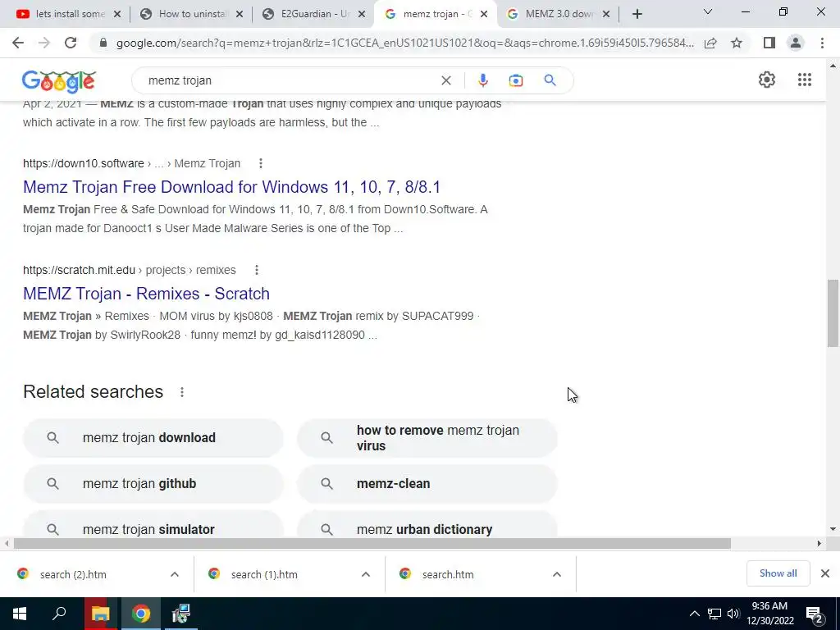Open Windows taskbar search
The image size is (840, 630).
[x=59, y=614]
